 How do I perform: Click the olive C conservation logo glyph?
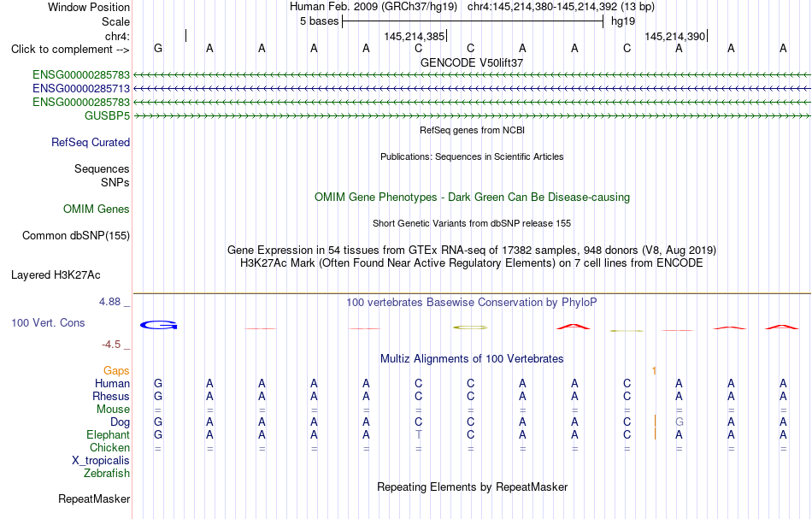click(470, 327)
